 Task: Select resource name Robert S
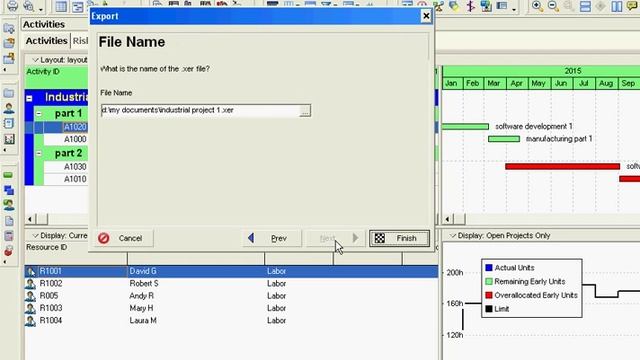pos(144,284)
